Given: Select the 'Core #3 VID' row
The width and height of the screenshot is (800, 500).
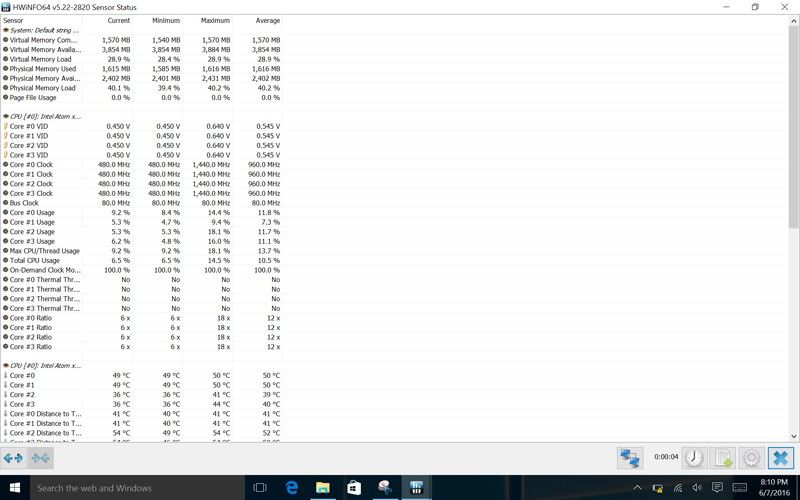Looking at the screenshot, I should pyautogui.click(x=141, y=155).
